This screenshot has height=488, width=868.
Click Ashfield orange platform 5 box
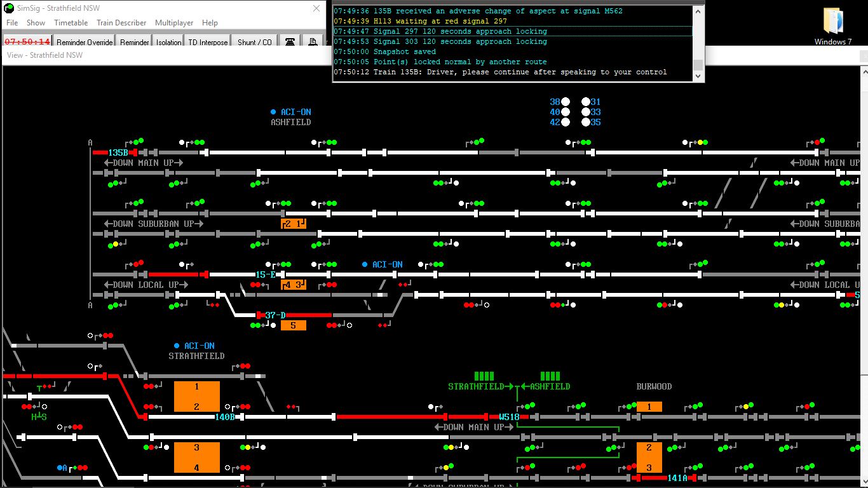(294, 325)
